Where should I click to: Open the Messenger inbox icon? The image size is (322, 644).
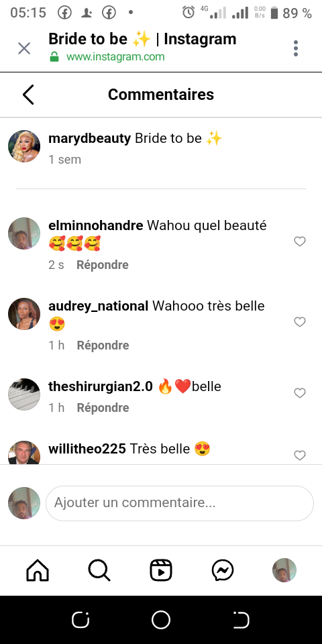(223, 570)
